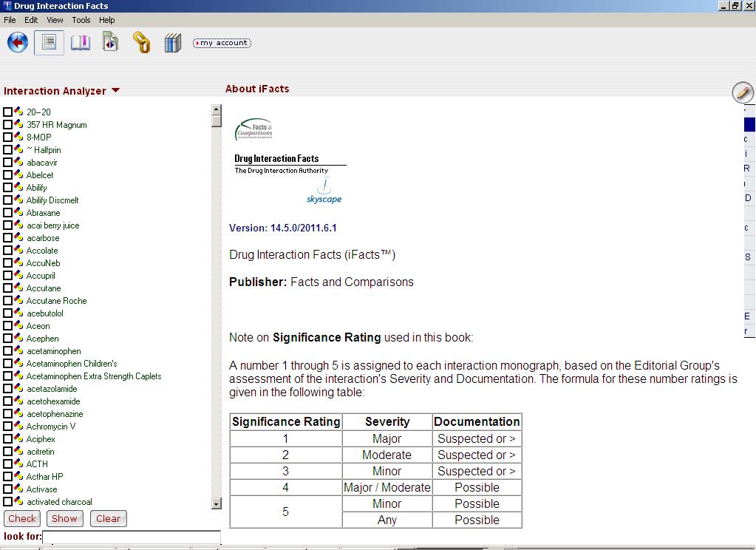Check the box for Abilify
The width and height of the screenshot is (756, 550).
[8, 188]
